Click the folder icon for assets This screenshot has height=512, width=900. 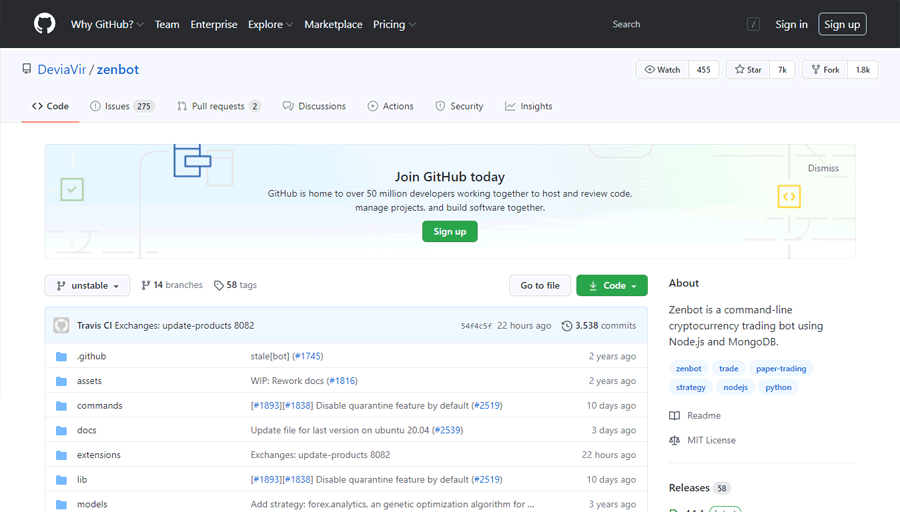[x=61, y=381]
